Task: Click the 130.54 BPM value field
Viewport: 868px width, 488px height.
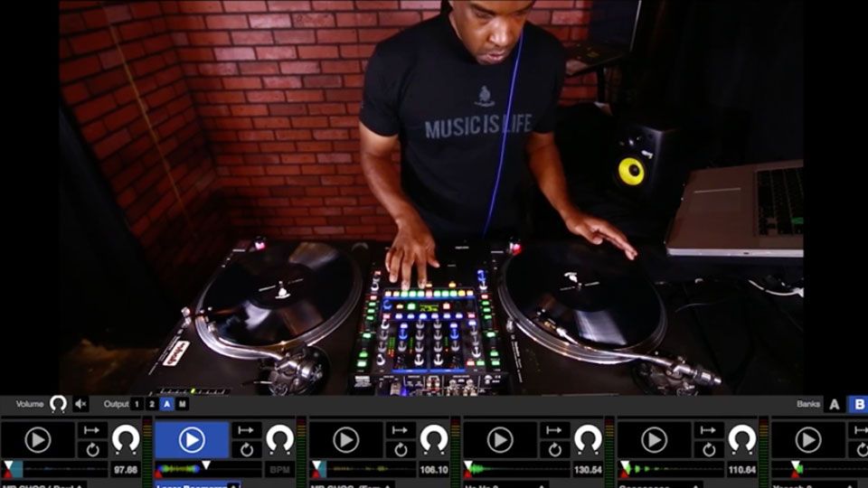Action: coord(588,470)
